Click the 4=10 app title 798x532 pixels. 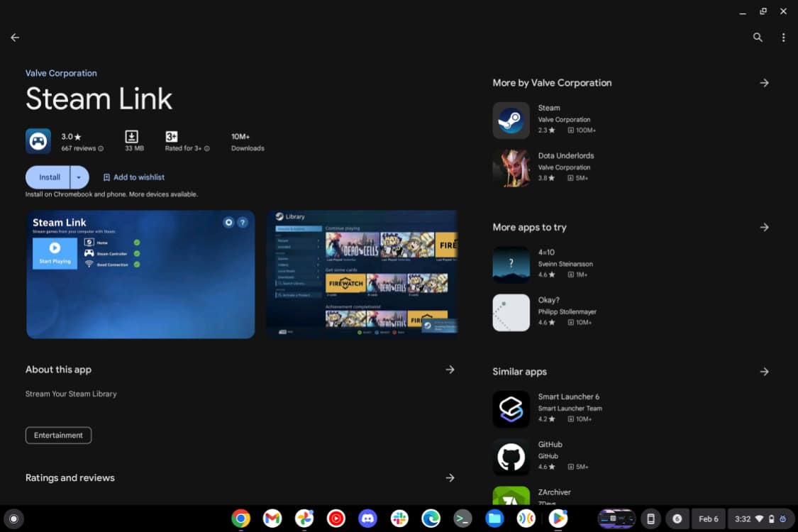546,252
